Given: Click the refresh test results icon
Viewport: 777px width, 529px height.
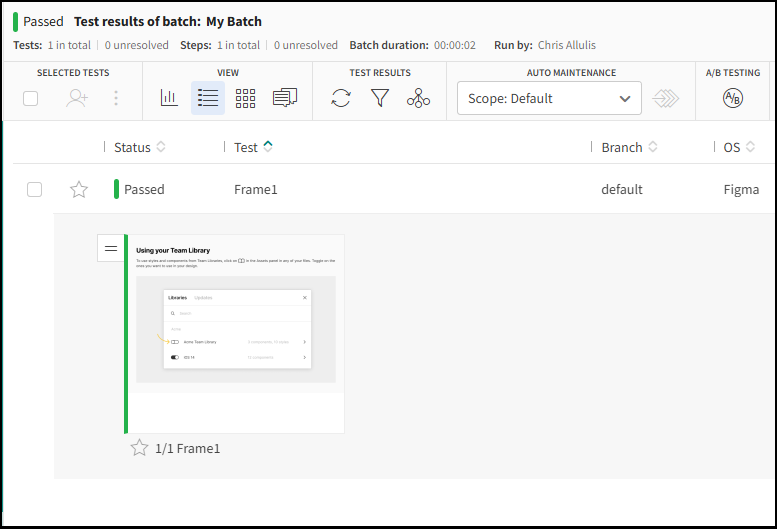Looking at the screenshot, I should click(341, 98).
